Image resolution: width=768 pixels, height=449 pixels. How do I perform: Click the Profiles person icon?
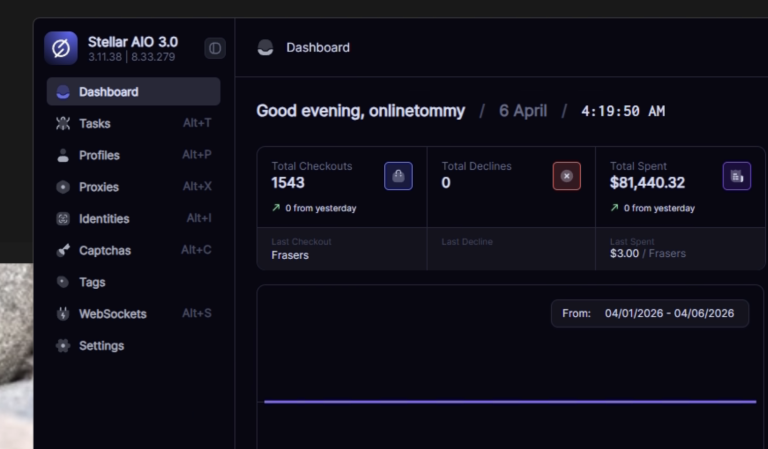click(x=63, y=155)
